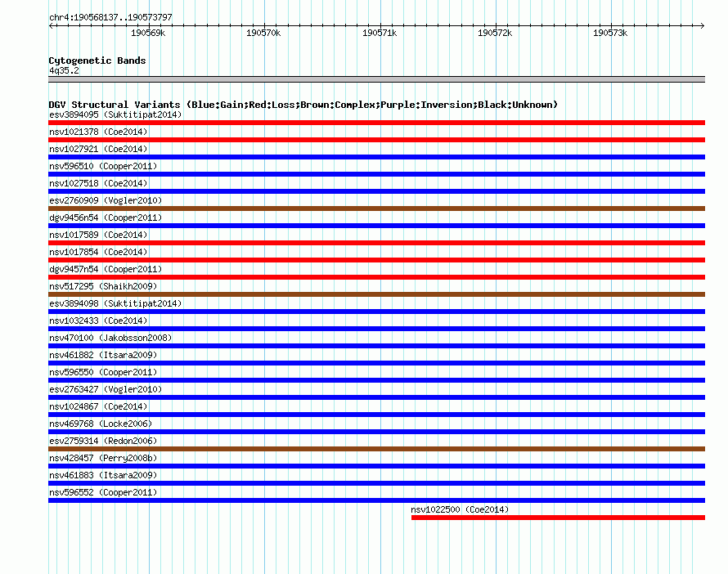This screenshot has height=574, width=728.
Task: Click the nsv1022500 (Coe2014) label
Action: point(460,509)
